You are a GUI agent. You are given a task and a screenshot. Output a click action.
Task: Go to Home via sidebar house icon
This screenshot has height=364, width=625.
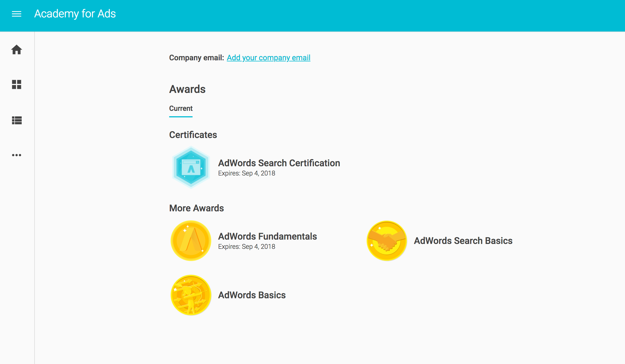[x=17, y=50]
